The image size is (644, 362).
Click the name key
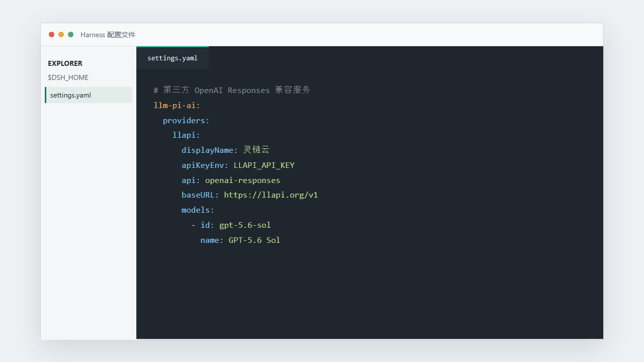tap(209, 240)
